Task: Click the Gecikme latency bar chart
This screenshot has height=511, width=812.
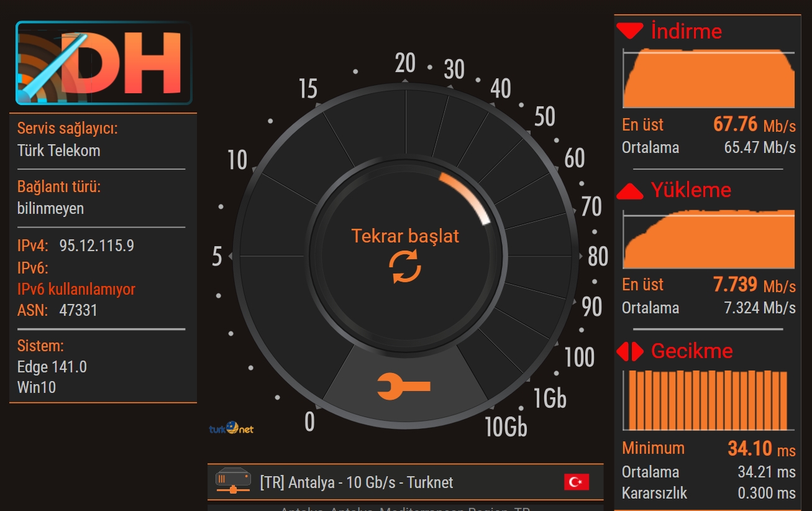Action: pos(708,400)
